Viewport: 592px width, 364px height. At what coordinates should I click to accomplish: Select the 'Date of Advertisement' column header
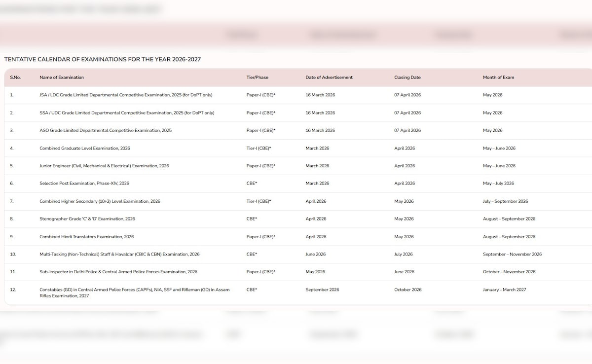tap(329, 77)
